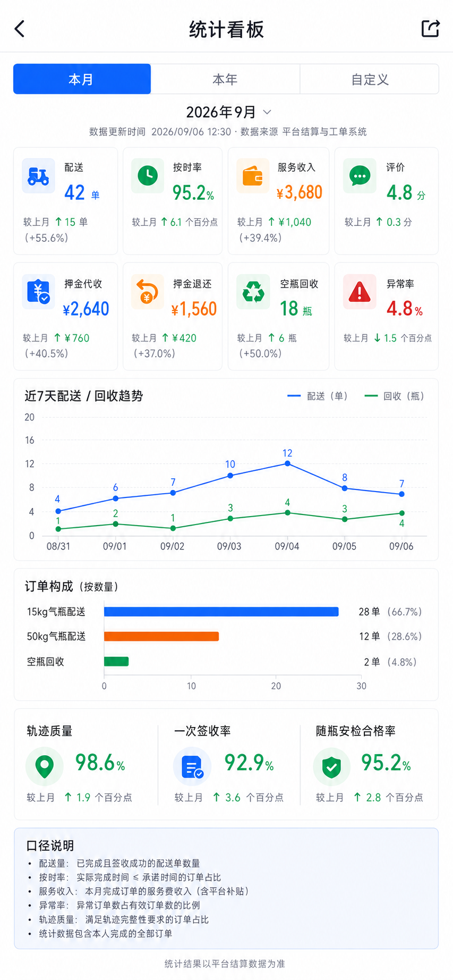Tap the blue 15kg气瓶配送 bar

221,612
